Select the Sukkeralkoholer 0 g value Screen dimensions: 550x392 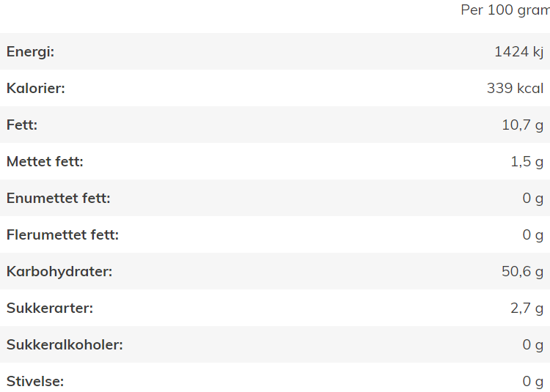[x=533, y=344]
